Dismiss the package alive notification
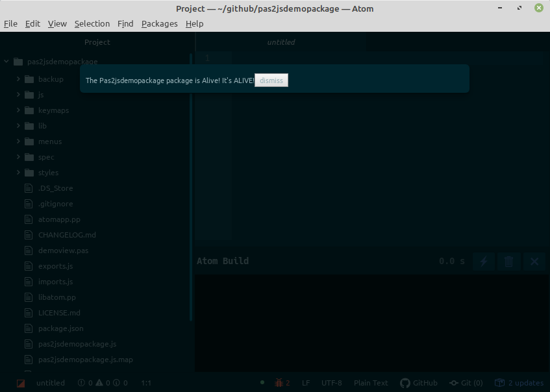Image resolution: width=550 pixels, height=392 pixels. (271, 80)
